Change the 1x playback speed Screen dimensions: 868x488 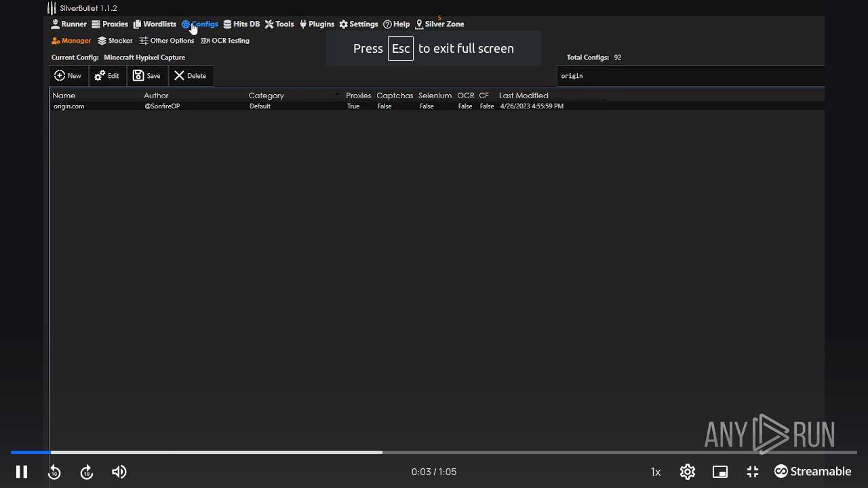656,472
